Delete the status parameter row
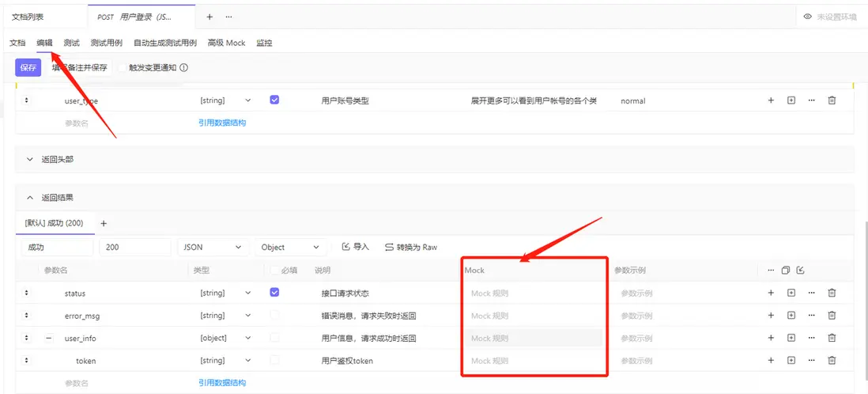The width and height of the screenshot is (868, 394). (832, 293)
